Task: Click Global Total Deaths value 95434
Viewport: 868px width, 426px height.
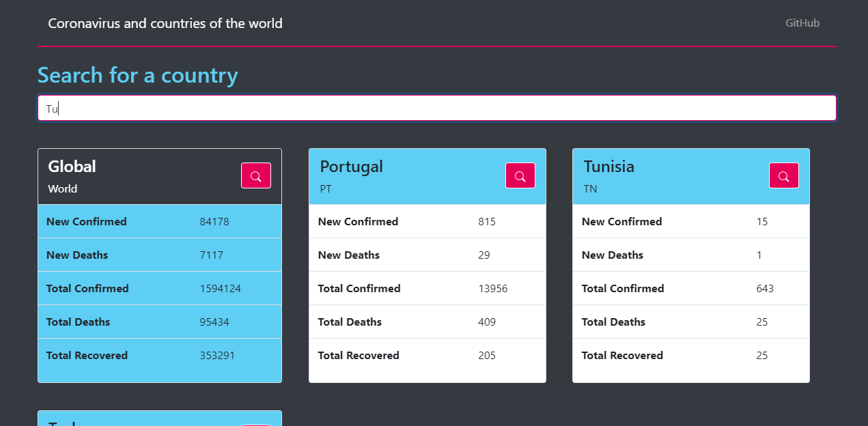Action: (214, 322)
